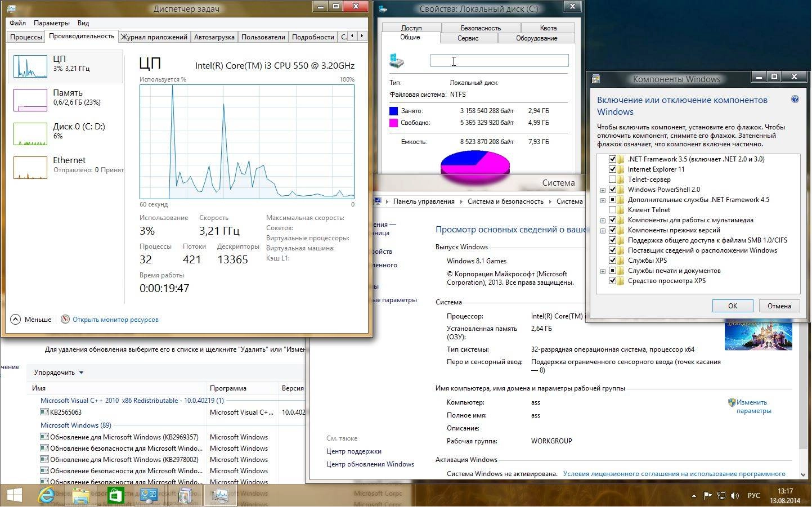Click the blue Занято color swatch
Viewport: 812px width, 507px height.
pyautogui.click(x=393, y=111)
